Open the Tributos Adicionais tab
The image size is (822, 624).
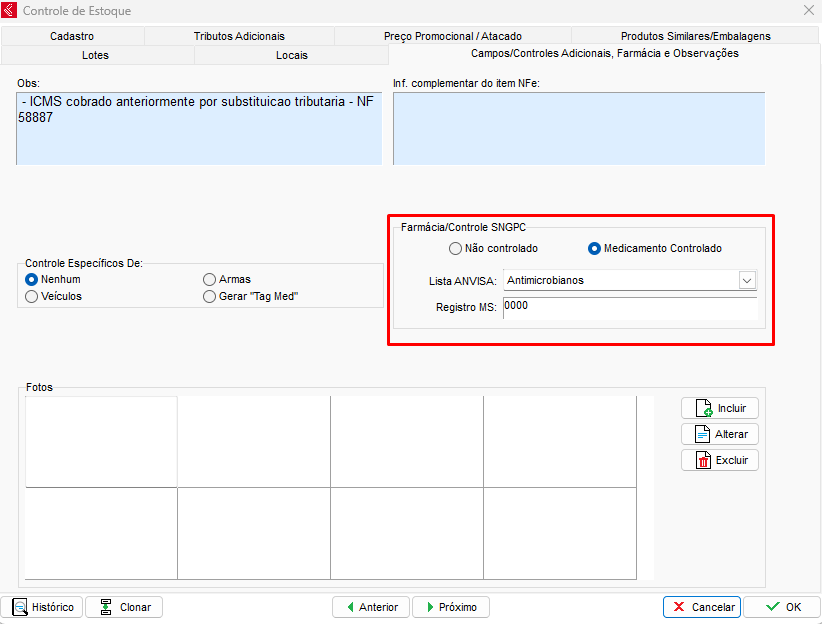[x=239, y=36]
